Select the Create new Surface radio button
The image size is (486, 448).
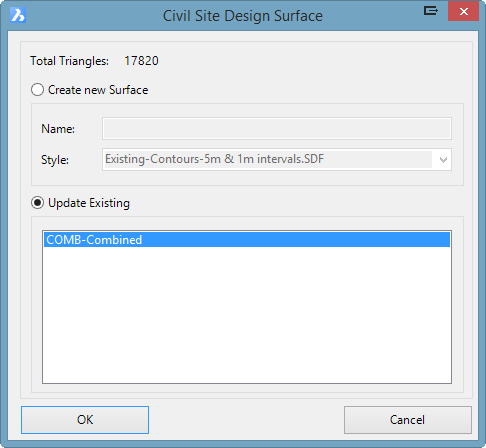tap(37, 90)
